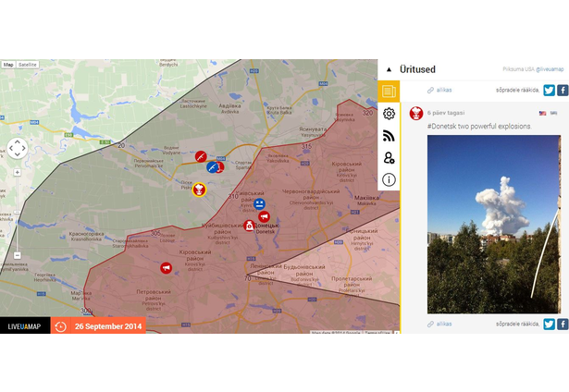
Task: Share explosions event on Twitter
Action: click(549, 324)
